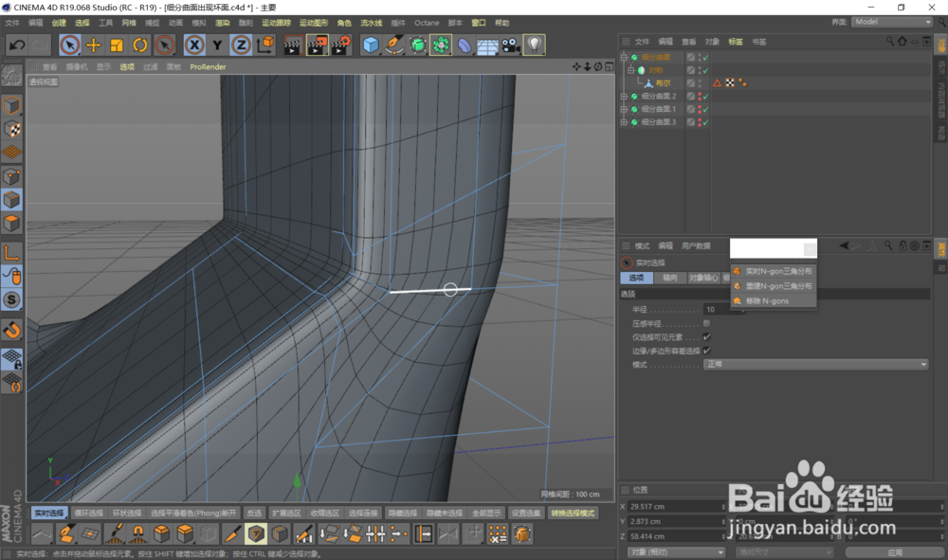Viewport: 948px width, 560px height.
Task: Click the Undo arrow icon
Action: coord(17,45)
